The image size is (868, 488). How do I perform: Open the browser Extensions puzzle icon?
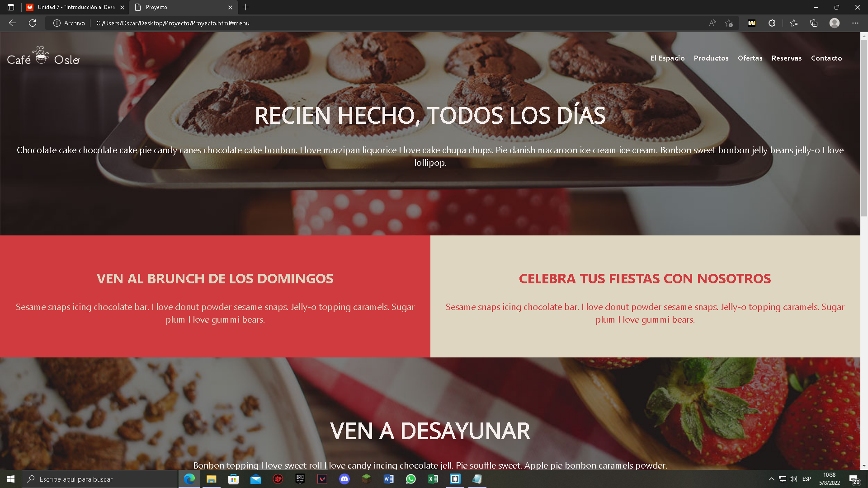(x=772, y=23)
